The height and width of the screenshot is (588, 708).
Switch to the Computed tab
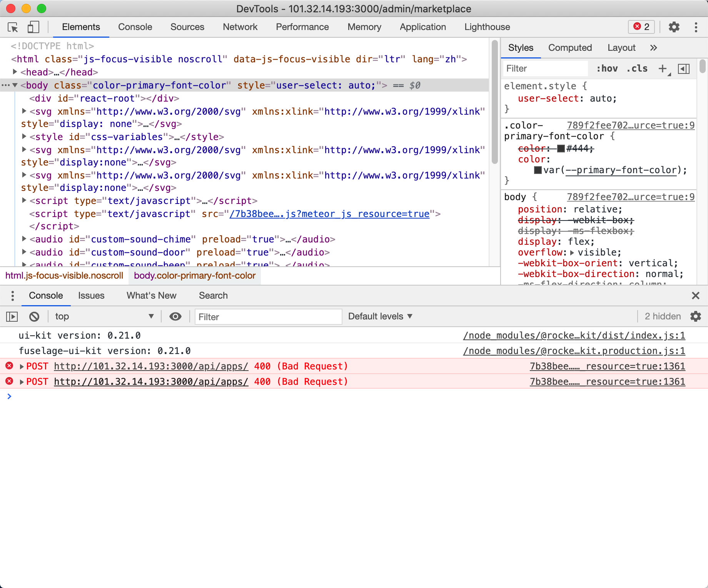570,47
